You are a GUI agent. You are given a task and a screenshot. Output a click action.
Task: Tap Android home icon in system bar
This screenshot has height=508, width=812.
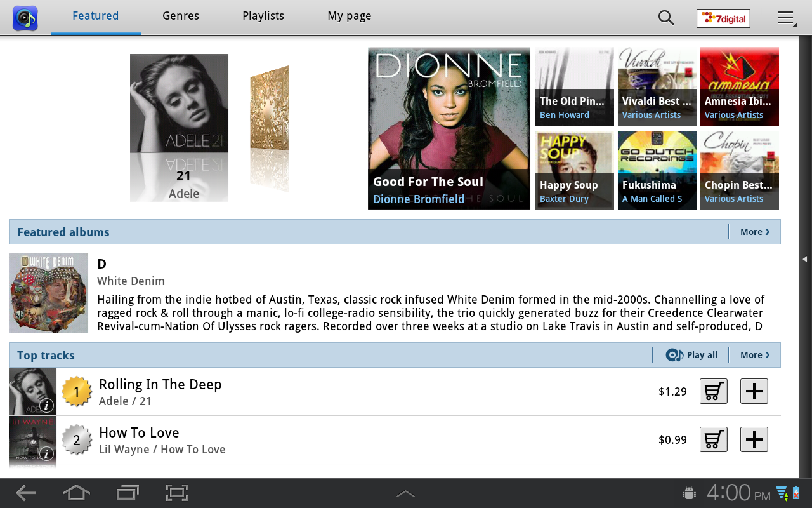click(76, 493)
